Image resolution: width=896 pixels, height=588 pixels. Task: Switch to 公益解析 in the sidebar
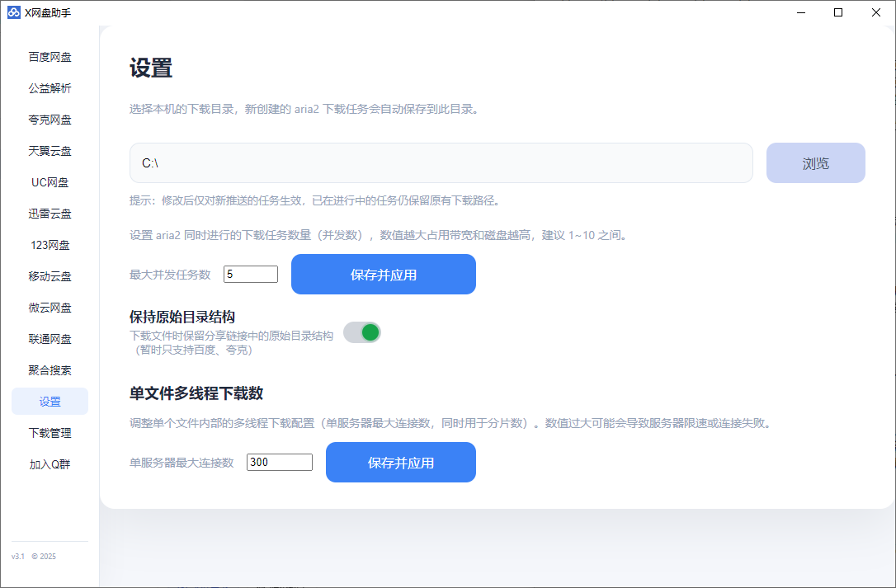(x=50, y=88)
